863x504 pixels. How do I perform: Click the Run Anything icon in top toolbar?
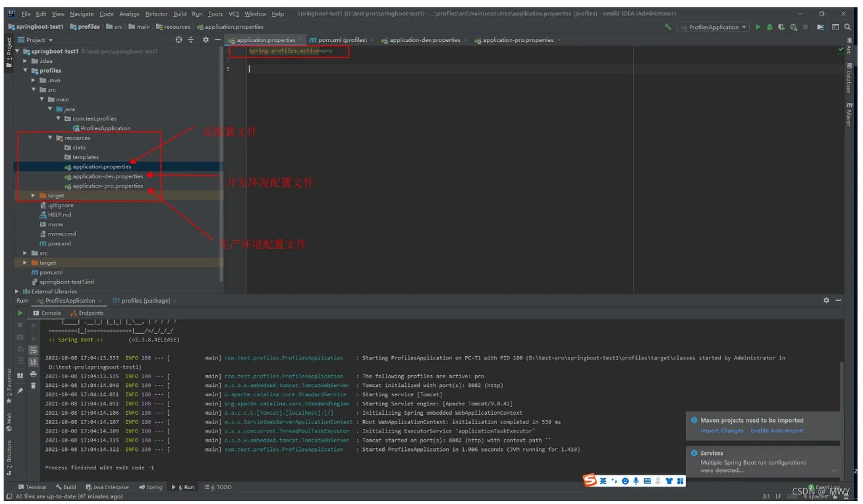[835, 27]
